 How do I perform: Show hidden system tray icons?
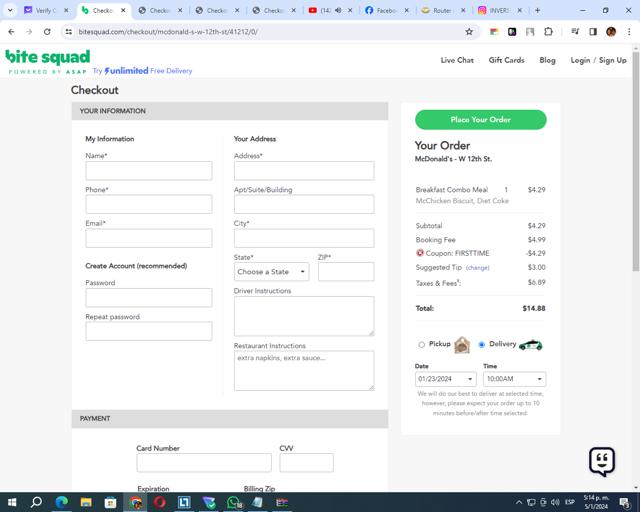point(519,502)
